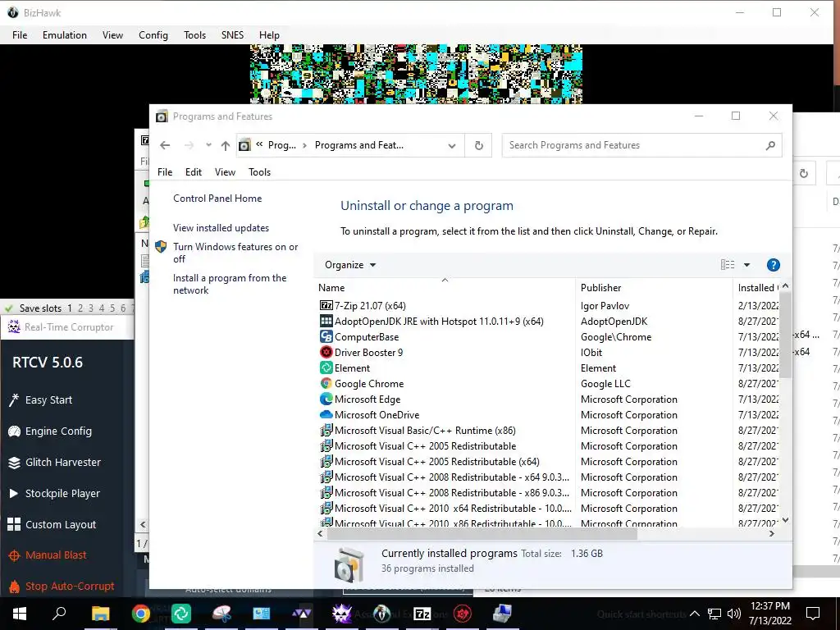Image resolution: width=840 pixels, height=630 pixels.
Task: Open Google Chrome from taskbar
Action: [141, 614]
